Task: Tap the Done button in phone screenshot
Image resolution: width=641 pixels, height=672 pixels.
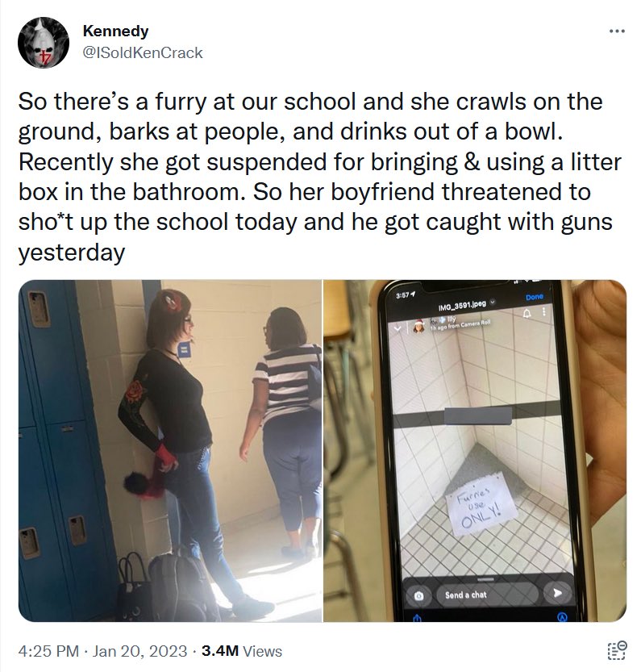Action: click(535, 297)
